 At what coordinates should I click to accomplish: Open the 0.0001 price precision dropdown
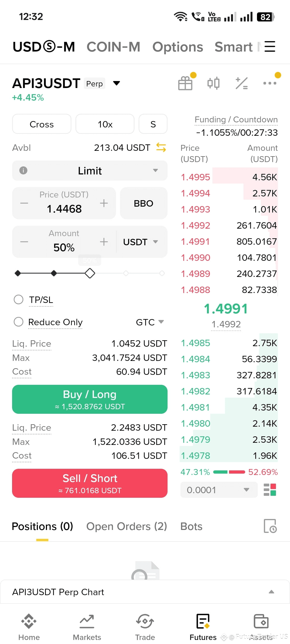click(x=219, y=490)
